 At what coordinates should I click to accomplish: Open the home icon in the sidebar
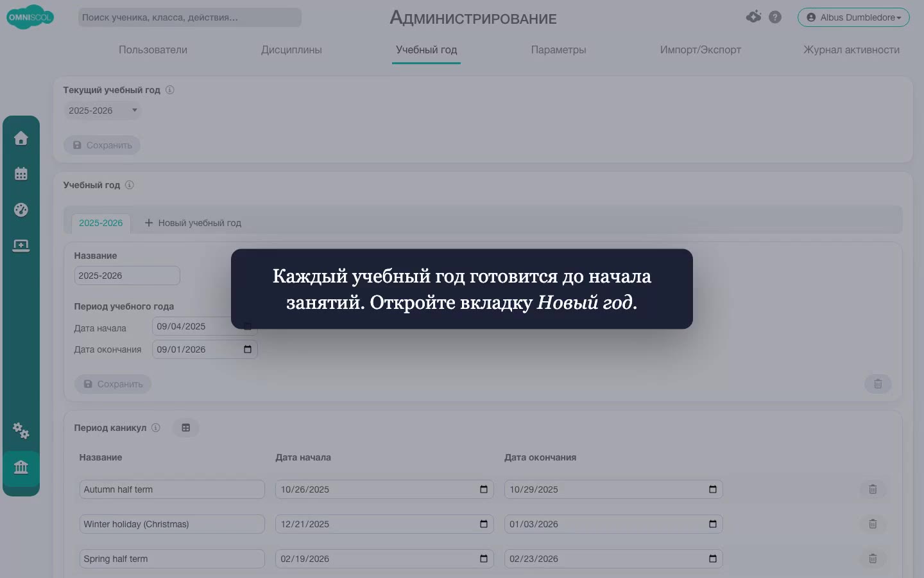pos(21,138)
